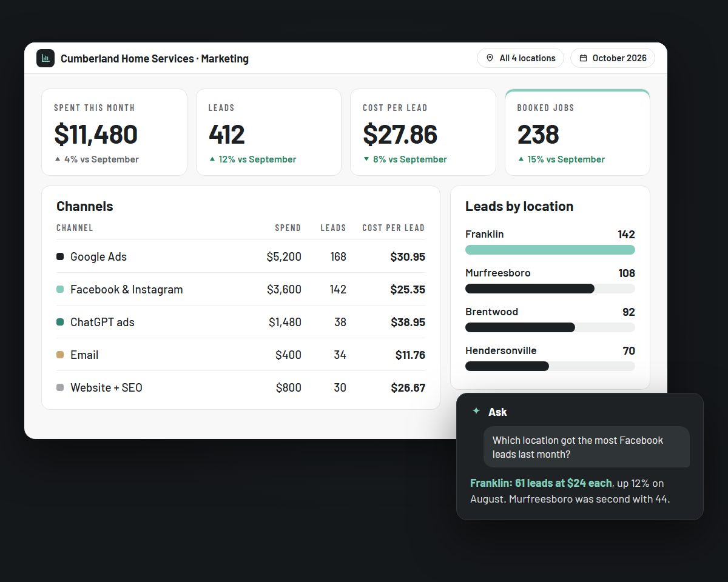728x582 pixels.
Task: Click the ChatGPT ads color swatch
Action: point(60,322)
